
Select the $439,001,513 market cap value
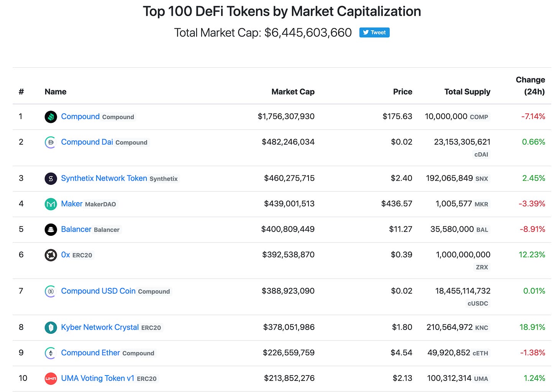point(289,204)
